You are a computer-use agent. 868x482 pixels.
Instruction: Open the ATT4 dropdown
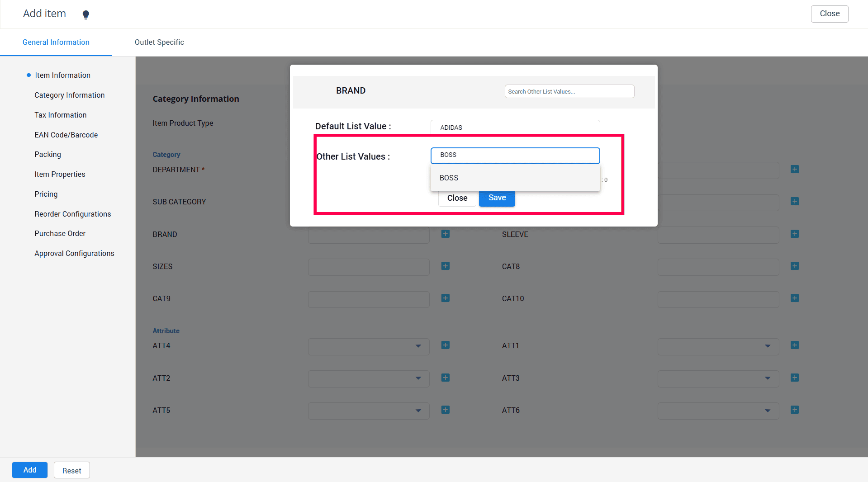(x=369, y=346)
